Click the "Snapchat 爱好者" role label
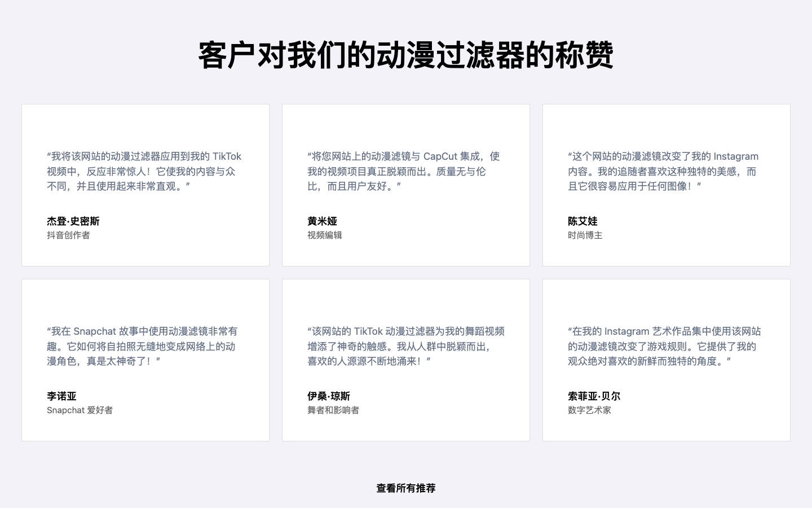 pos(80,410)
